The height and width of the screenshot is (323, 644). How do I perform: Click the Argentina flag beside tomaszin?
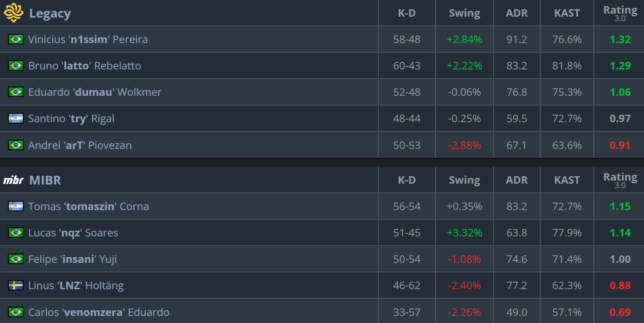[16, 206]
